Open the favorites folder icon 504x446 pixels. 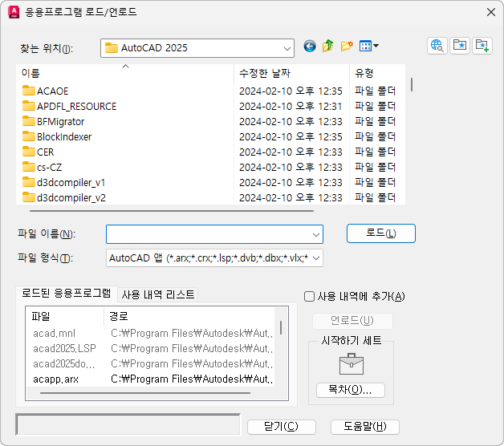460,46
